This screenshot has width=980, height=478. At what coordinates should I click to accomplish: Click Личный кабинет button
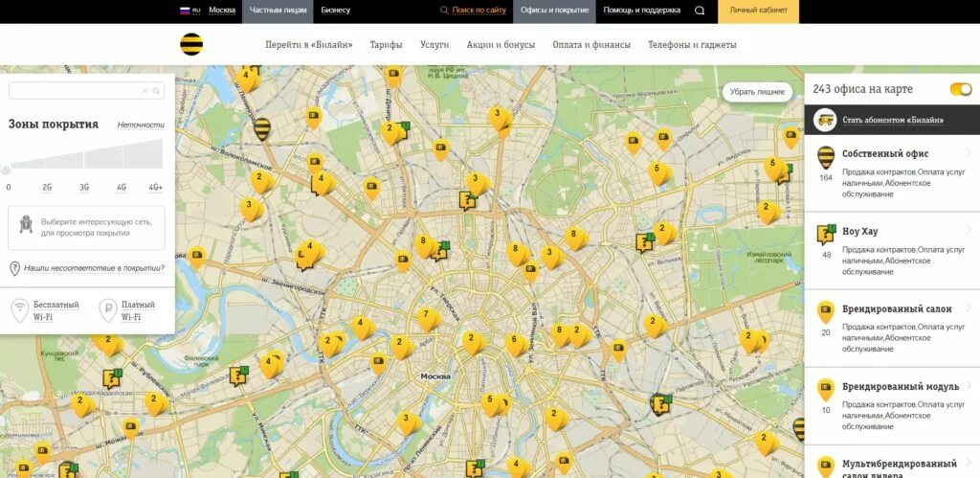[758, 11]
